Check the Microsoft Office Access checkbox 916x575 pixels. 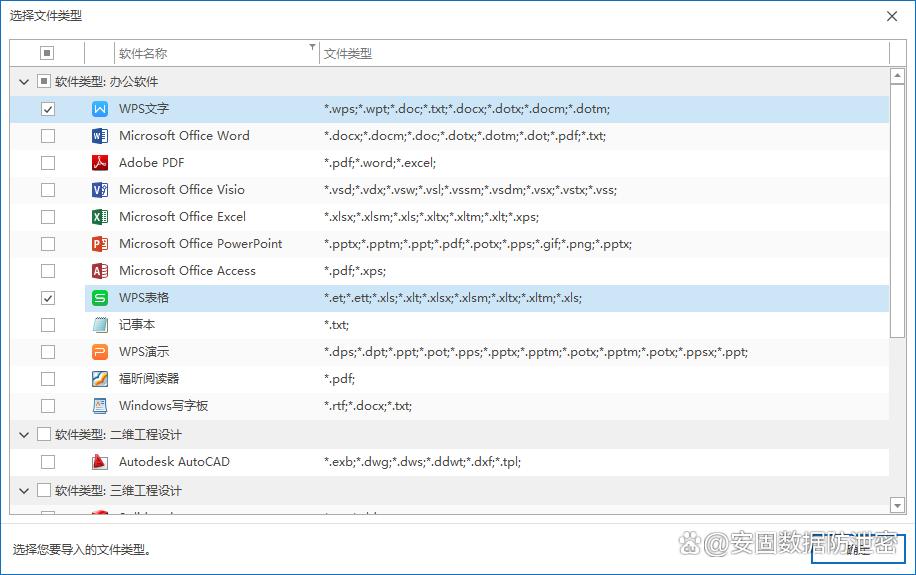point(48,271)
